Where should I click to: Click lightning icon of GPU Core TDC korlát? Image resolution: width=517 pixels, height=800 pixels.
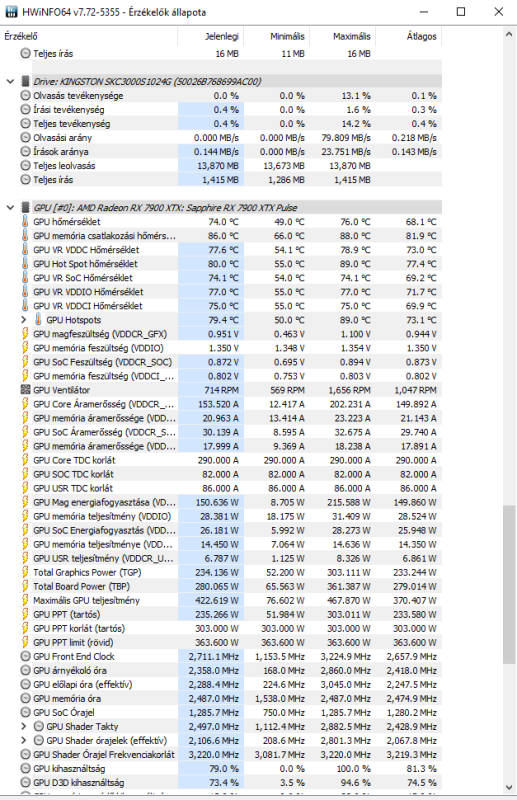[x=25, y=460]
